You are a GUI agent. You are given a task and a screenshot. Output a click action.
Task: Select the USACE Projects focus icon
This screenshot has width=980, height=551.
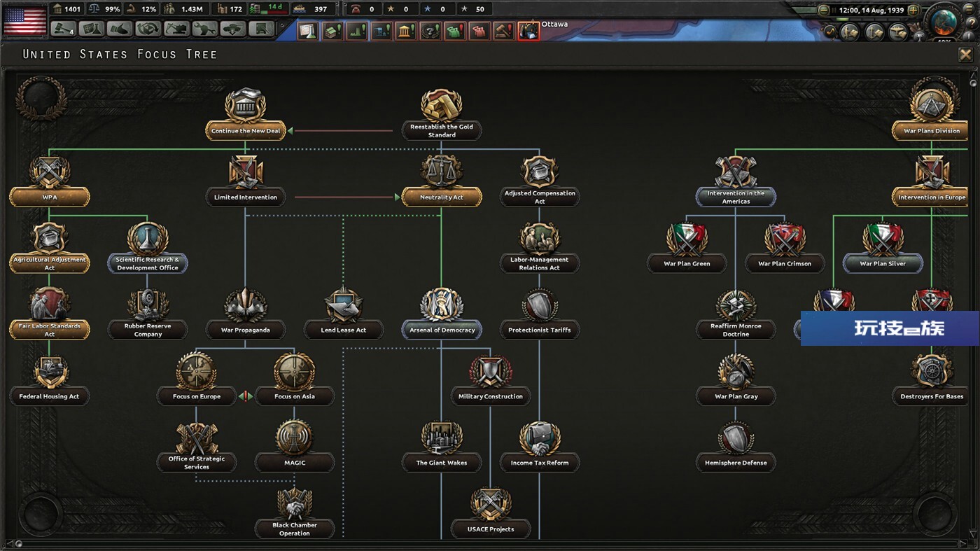[x=491, y=504]
